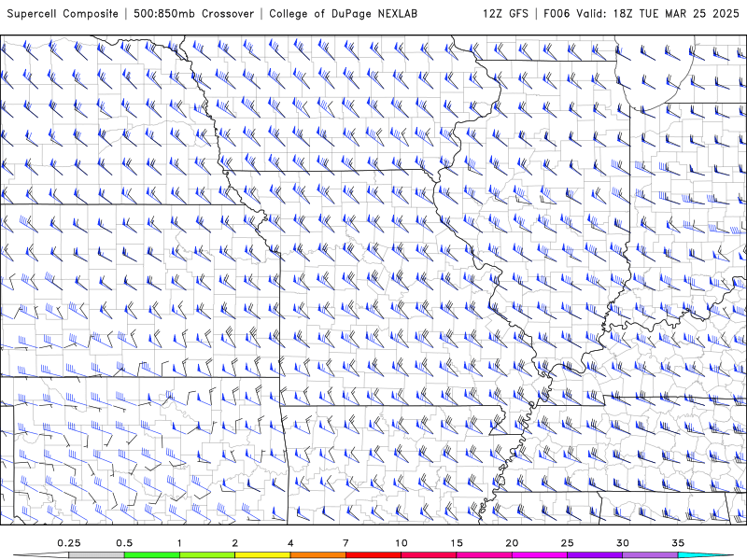Click the red swatch between 7 and 10

point(373,555)
